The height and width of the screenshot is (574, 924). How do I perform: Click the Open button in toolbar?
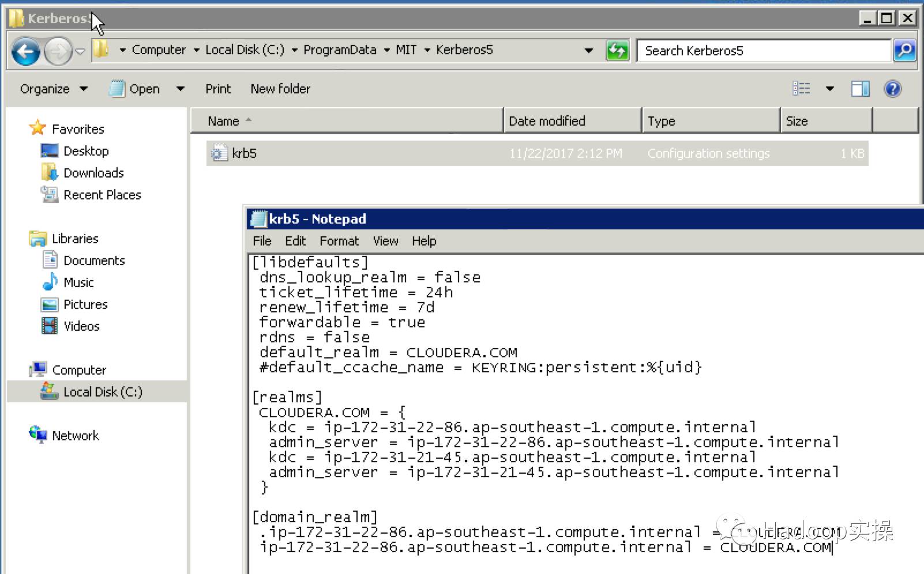(x=134, y=89)
